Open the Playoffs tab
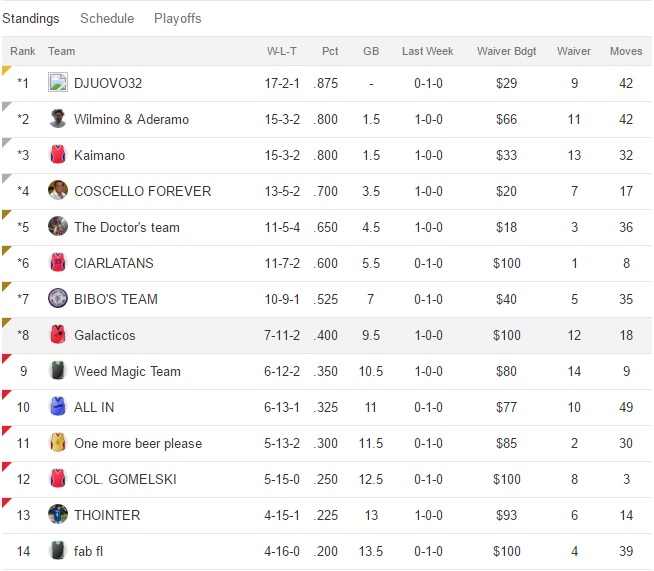Screen dimensions: 654x571 (177, 19)
